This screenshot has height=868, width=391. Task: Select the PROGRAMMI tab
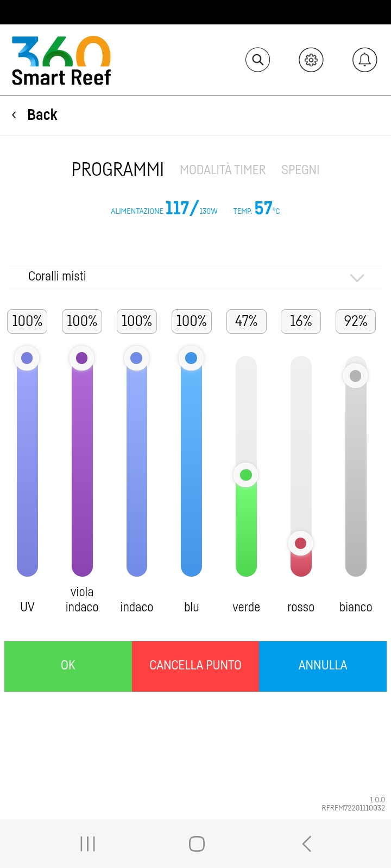(118, 170)
